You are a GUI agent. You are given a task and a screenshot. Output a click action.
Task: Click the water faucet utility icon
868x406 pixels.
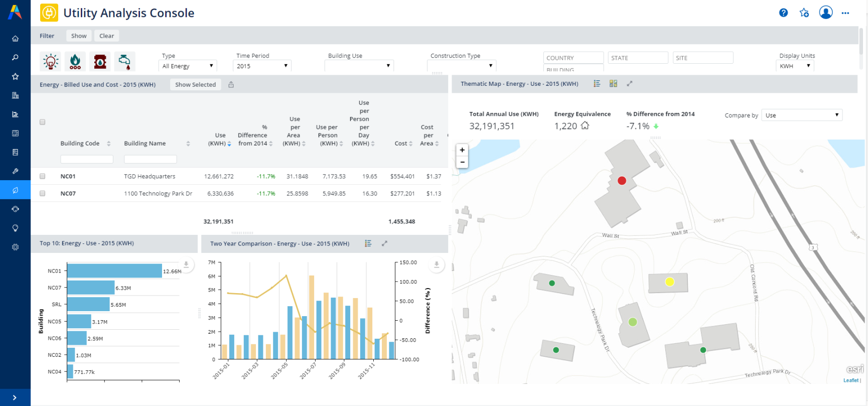point(125,61)
